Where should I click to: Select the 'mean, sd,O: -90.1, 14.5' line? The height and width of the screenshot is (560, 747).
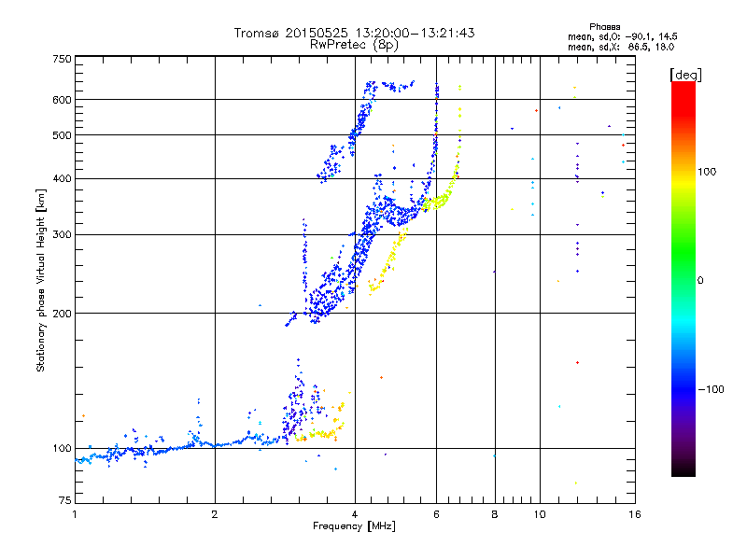click(x=623, y=36)
